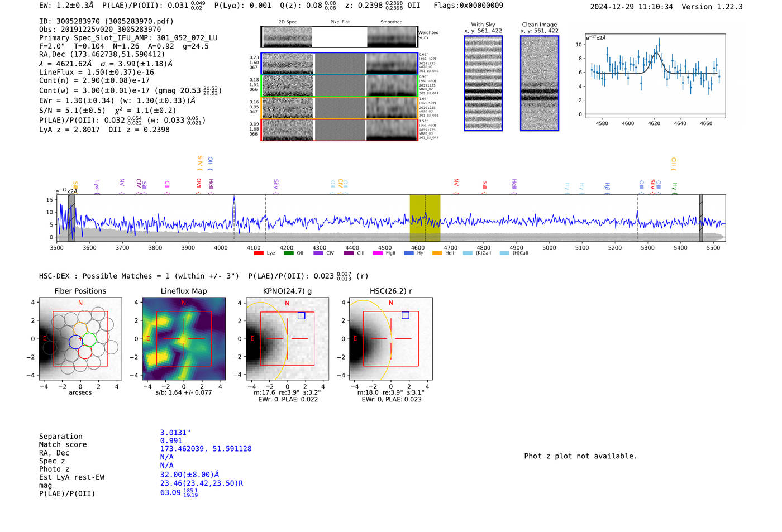The height and width of the screenshot is (532, 782).
Task: Click the 'Obs: 20191225v020_3005283970' line
Action: 100,29
